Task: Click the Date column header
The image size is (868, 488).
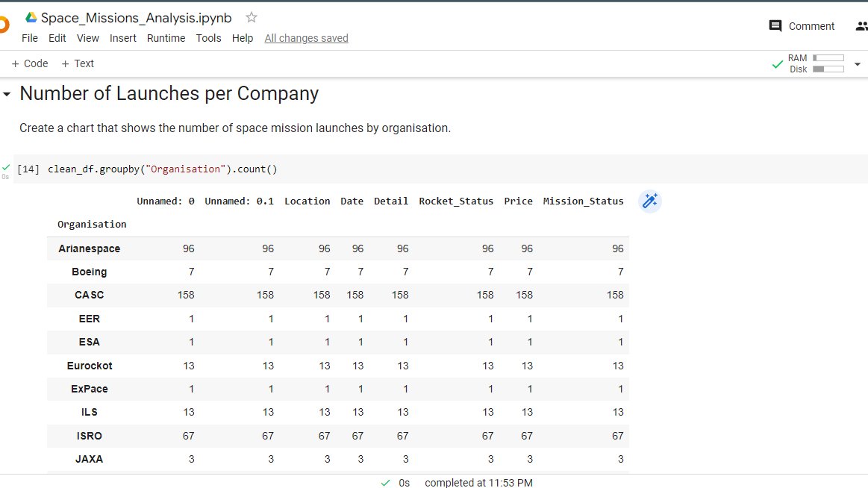Action: (x=352, y=201)
